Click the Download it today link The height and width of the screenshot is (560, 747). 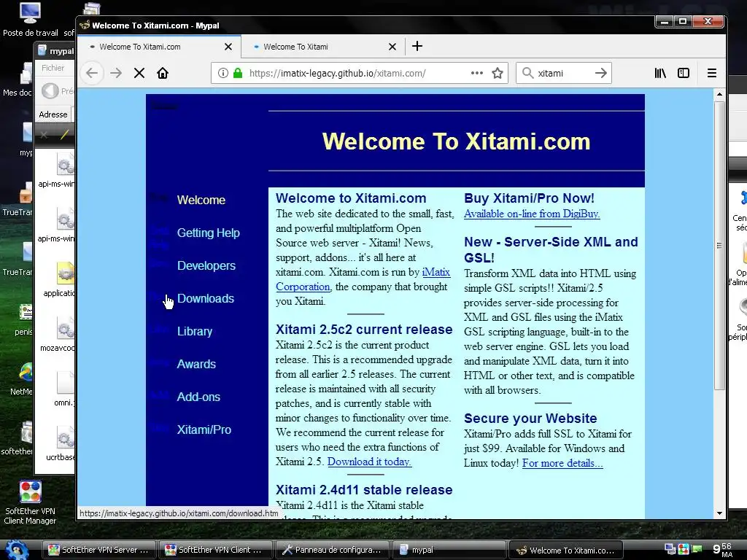[x=369, y=462]
